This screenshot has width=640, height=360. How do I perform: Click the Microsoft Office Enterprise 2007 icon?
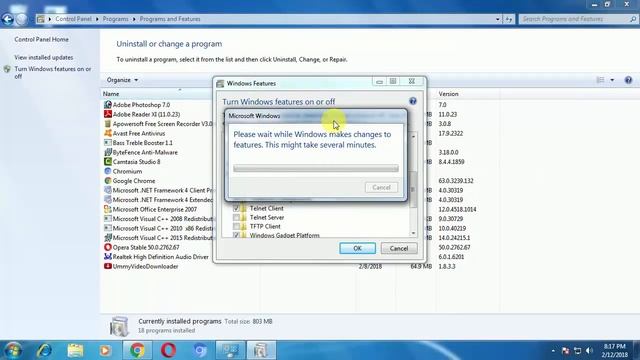[x=108, y=209]
